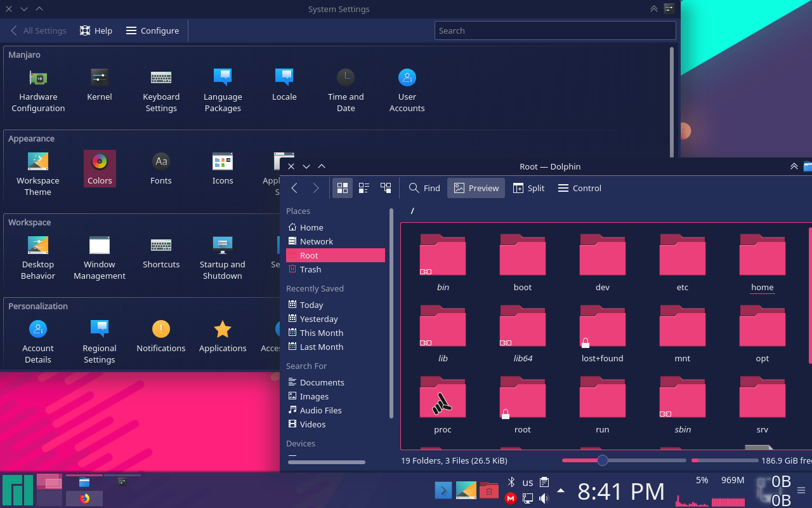Show files saved Today

click(336, 305)
